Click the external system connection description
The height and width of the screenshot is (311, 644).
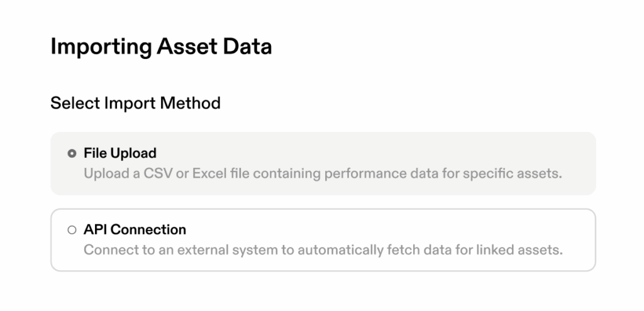click(323, 250)
